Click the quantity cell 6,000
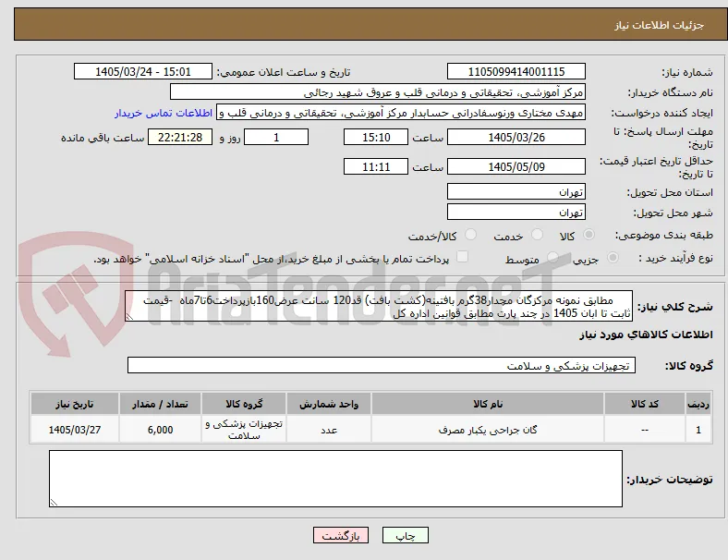Viewport: 728px width, 560px height. pyautogui.click(x=160, y=430)
